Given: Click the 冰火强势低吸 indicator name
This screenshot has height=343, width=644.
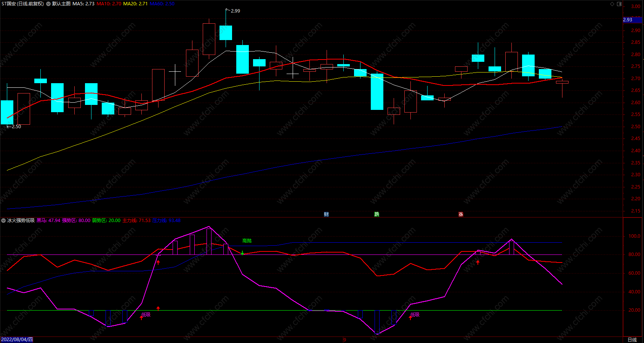Looking at the screenshot, I should coord(21,221).
